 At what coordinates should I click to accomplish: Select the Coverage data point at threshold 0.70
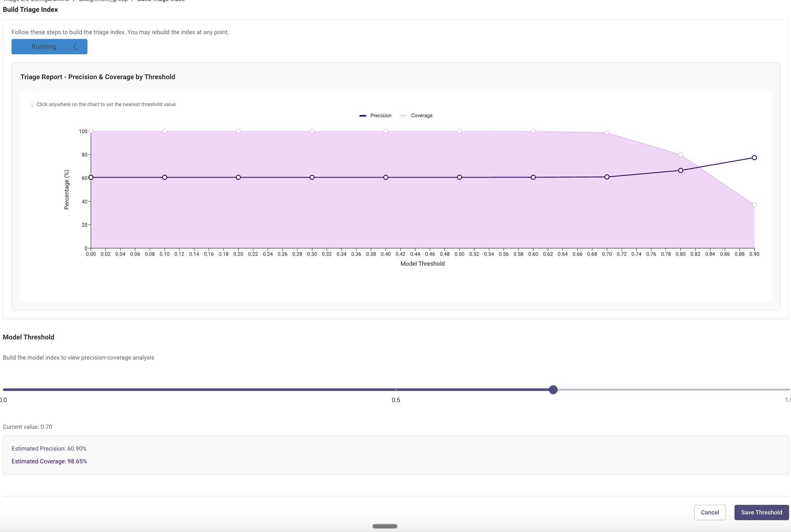pos(607,133)
